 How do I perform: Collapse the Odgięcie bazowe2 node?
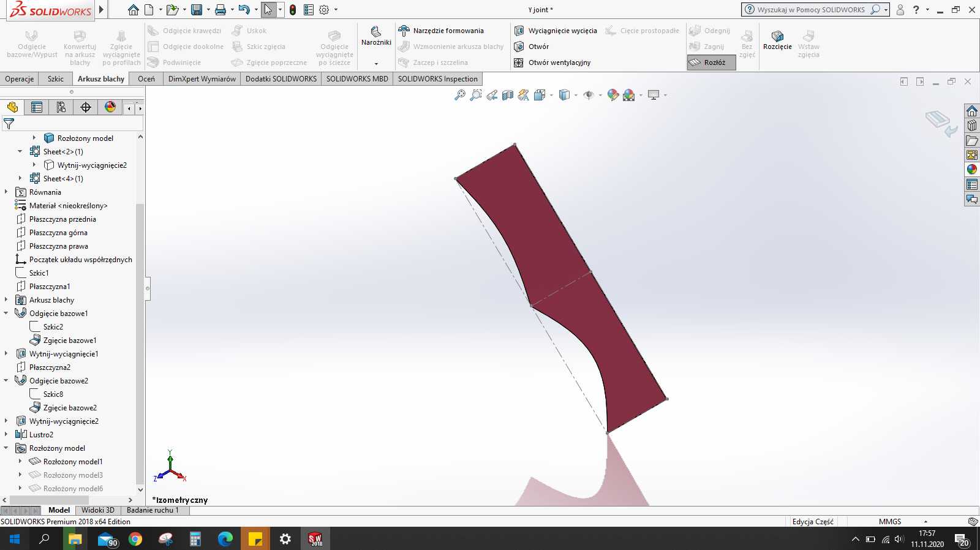(x=6, y=381)
